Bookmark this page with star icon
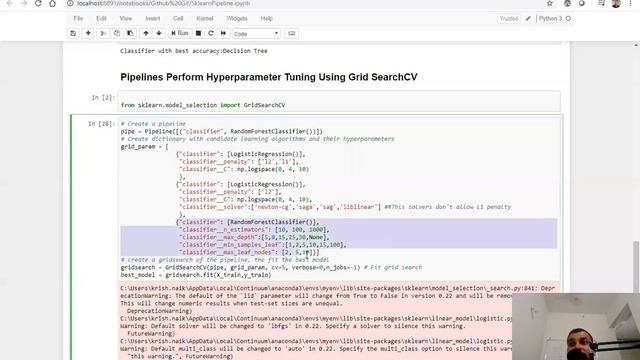This screenshot has height=360, width=640. 550,3
